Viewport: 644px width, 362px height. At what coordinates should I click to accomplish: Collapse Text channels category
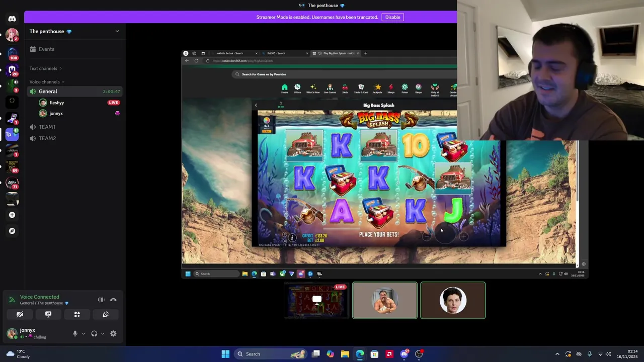click(45, 68)
